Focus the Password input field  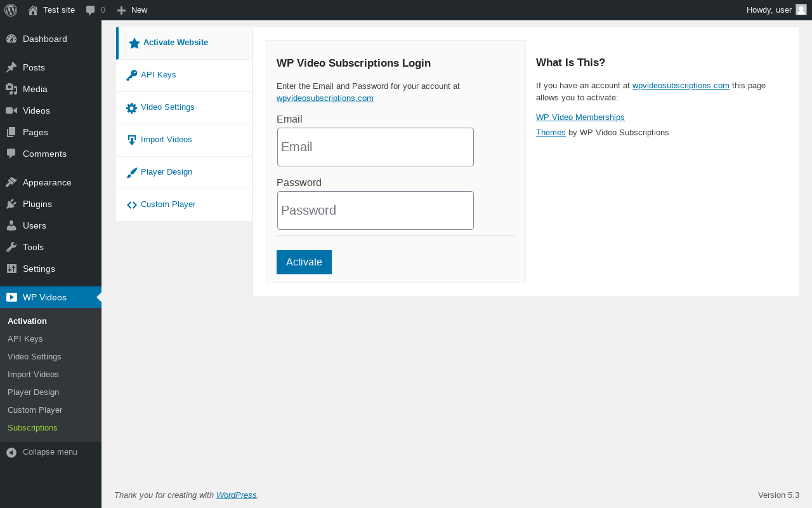pos(376,211)
